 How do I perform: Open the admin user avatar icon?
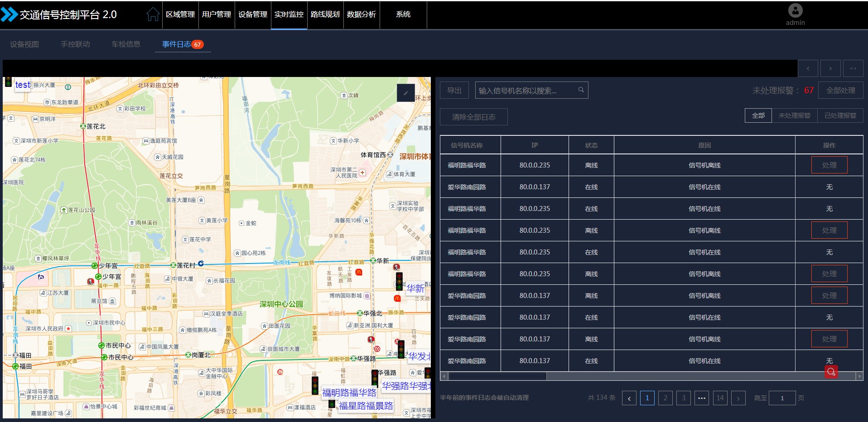[795, 10]
